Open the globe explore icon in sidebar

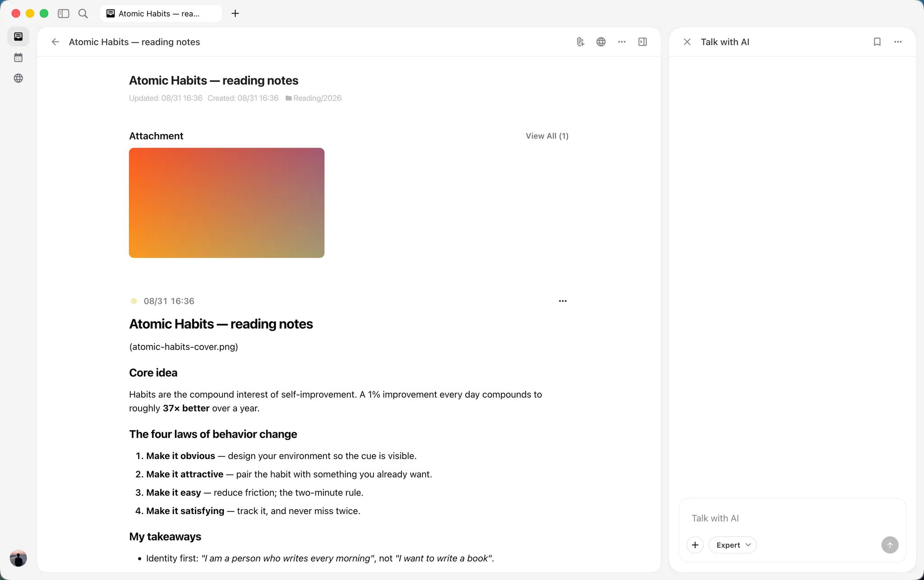(x=18, y=78)
